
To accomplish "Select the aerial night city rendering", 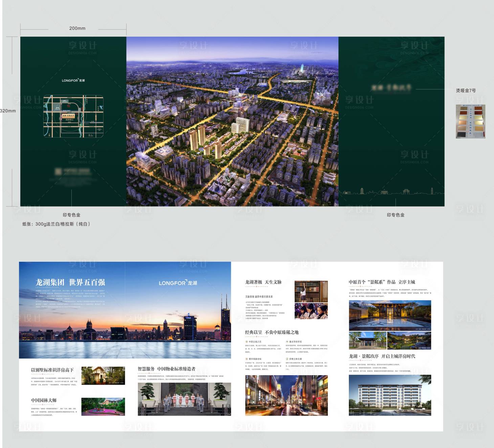I will (232, 121).
